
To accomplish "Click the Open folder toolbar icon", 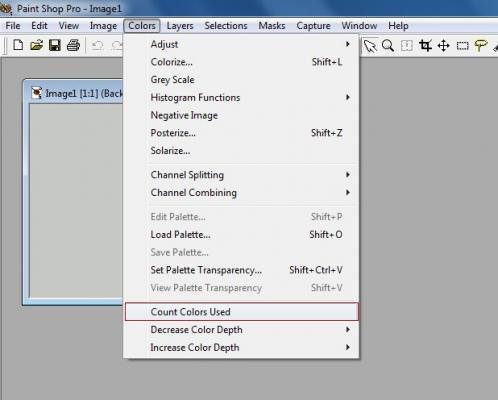I will coord(37,45).
